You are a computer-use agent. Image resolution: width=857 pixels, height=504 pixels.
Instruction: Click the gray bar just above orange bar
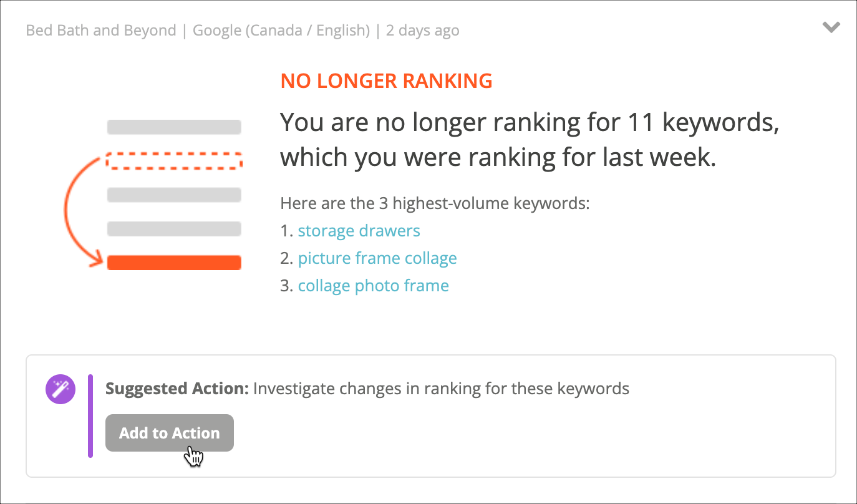[174, 229]
